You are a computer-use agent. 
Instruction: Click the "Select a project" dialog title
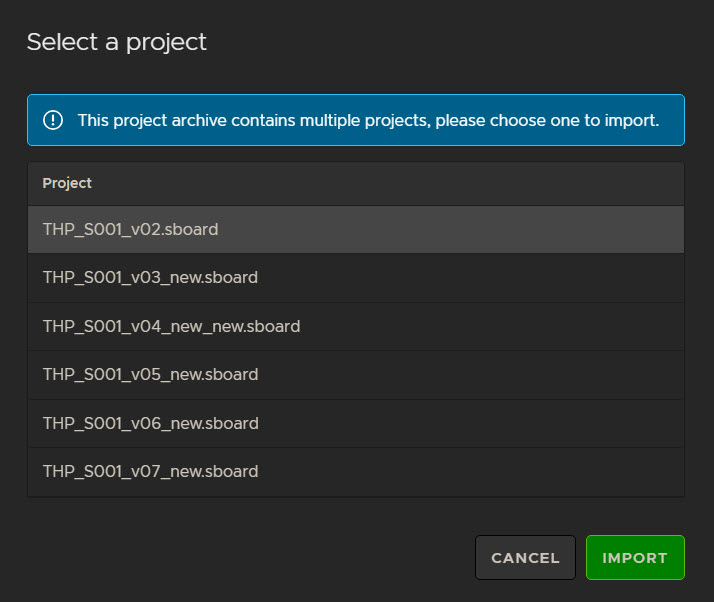click(117, 42)
